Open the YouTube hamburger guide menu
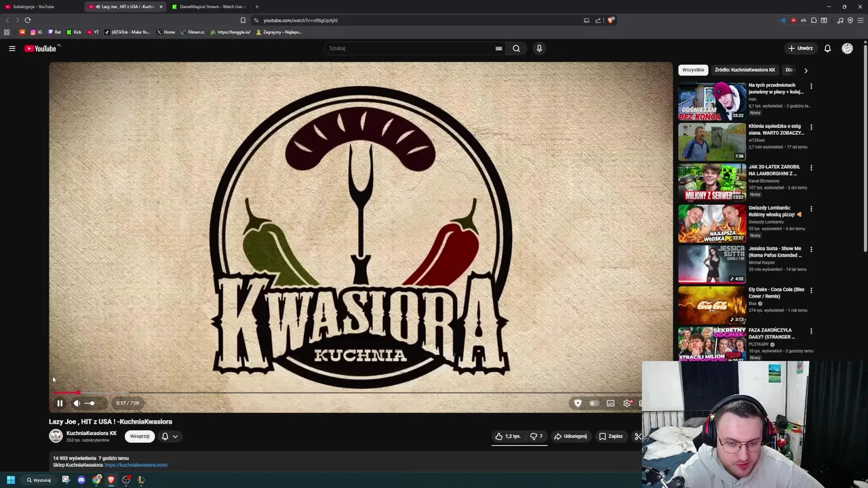Image resolution: width=868 pixels, height=488 pixels. tap(12, 48)
